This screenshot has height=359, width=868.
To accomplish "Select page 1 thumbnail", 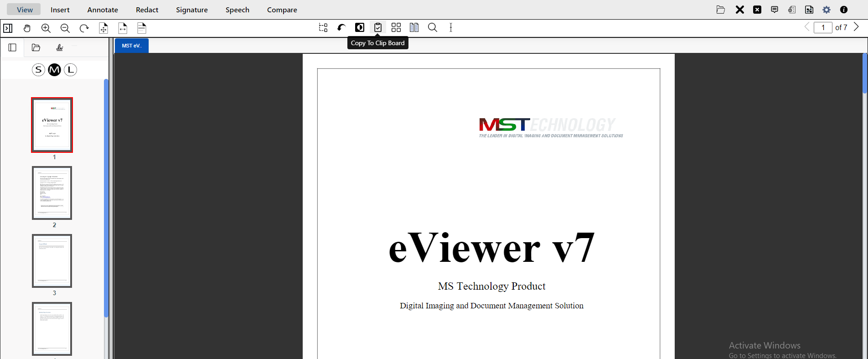I will pyautogui.click(x=52, y=125).
